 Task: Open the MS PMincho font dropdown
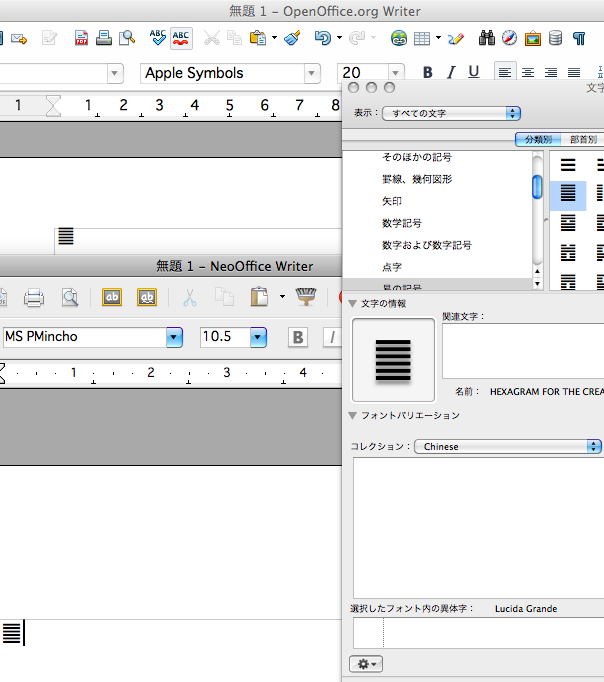(x=174, y=337)
